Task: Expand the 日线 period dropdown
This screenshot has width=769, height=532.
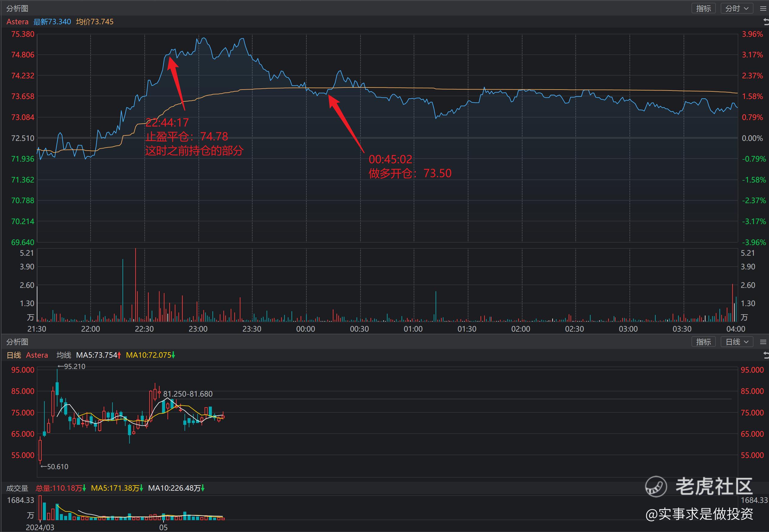Action: coord(737,342)
